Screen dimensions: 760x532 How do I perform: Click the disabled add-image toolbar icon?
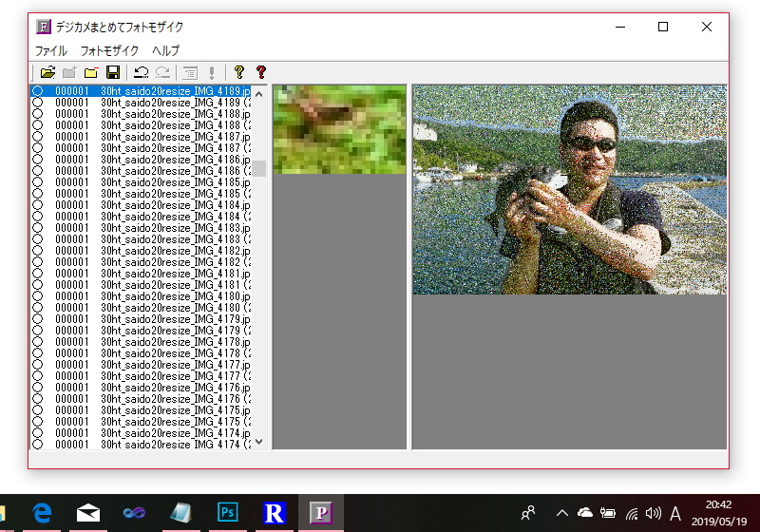pos(69,73)
